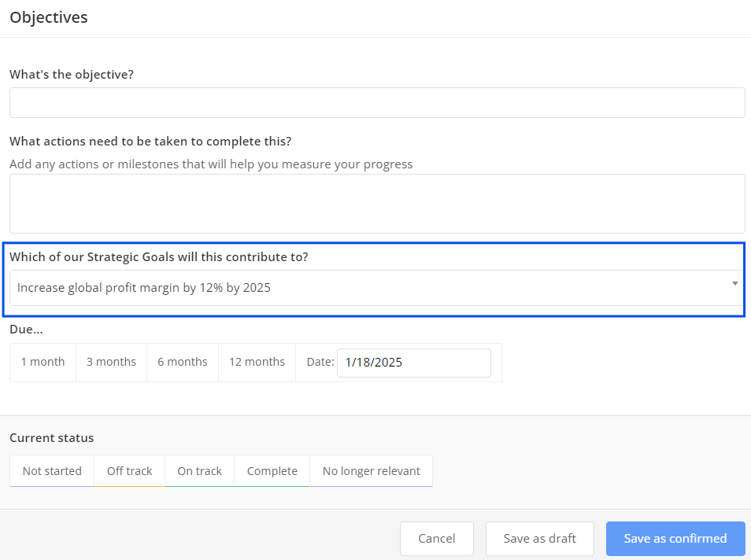
Task: Set status to Not started
Action: pyautogui.click(x=52, y=471)
